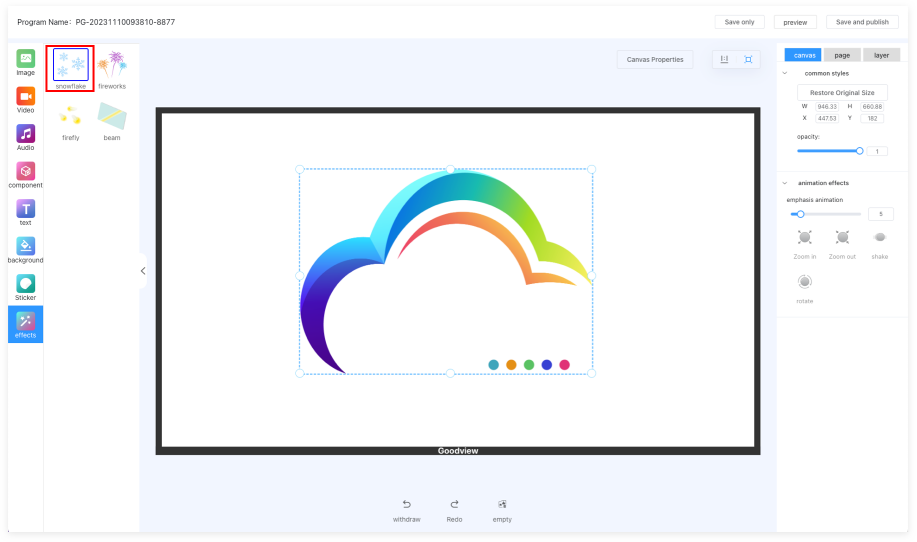917x542 pixels.
Task: Click the top-left resize handle of selection
Action: 299,169
